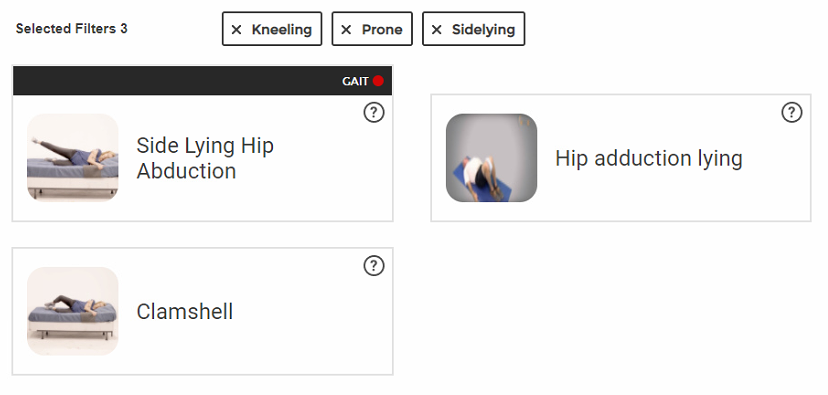Click the Prone filter chip label
This screenshot has height=395, width=828.
382,30
